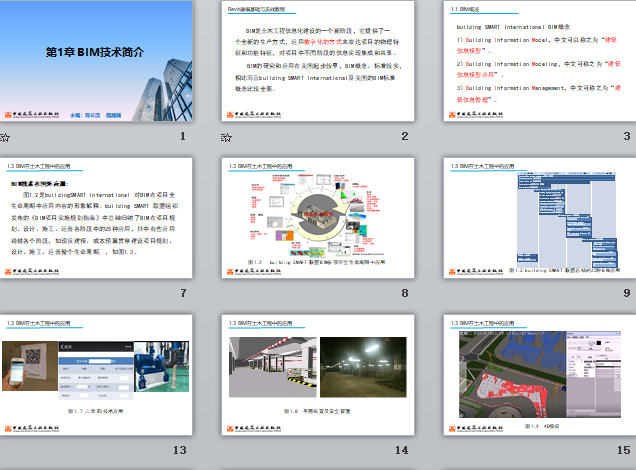Image resolution: width=636 pixels, height=470 pixels.
Task: Select slide 13 thumbnail with QR code photos
Action: pos(96,375)
